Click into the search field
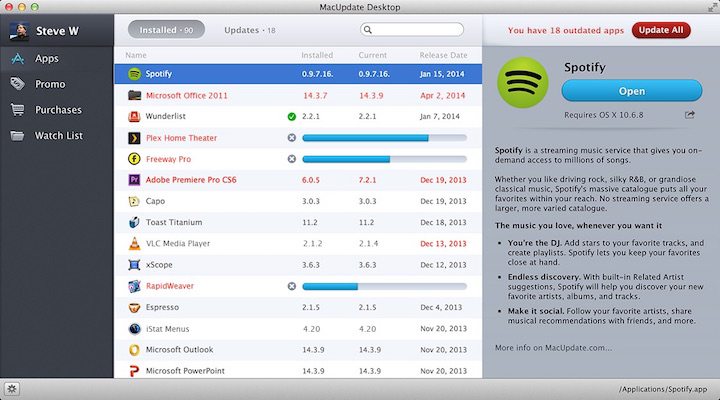 click(x=412, y=30)
